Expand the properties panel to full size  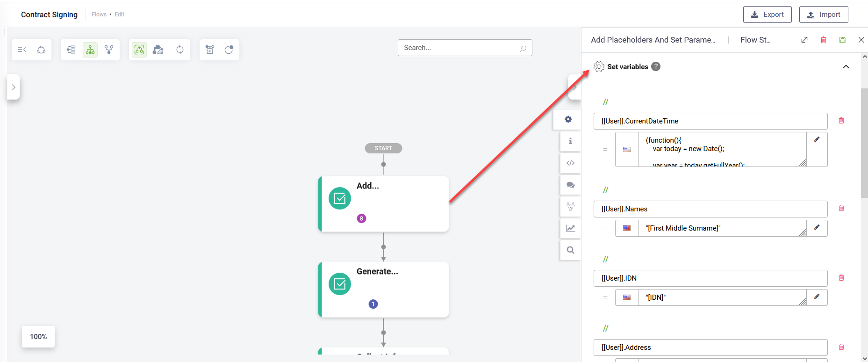coord(804,40)
